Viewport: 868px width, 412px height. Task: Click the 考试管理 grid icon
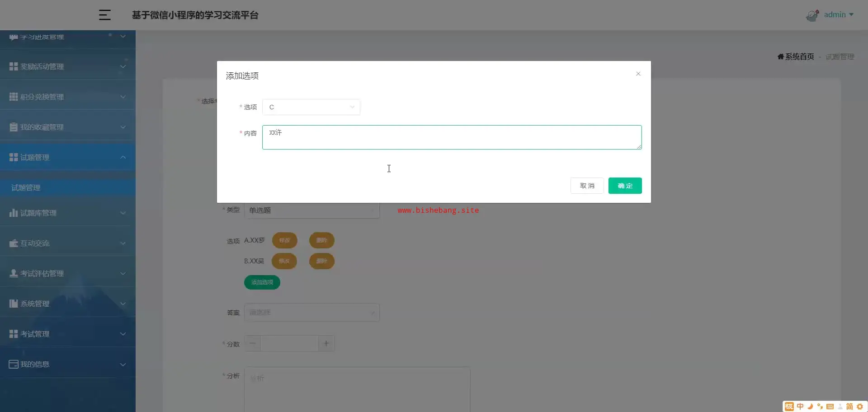(14, 334)
